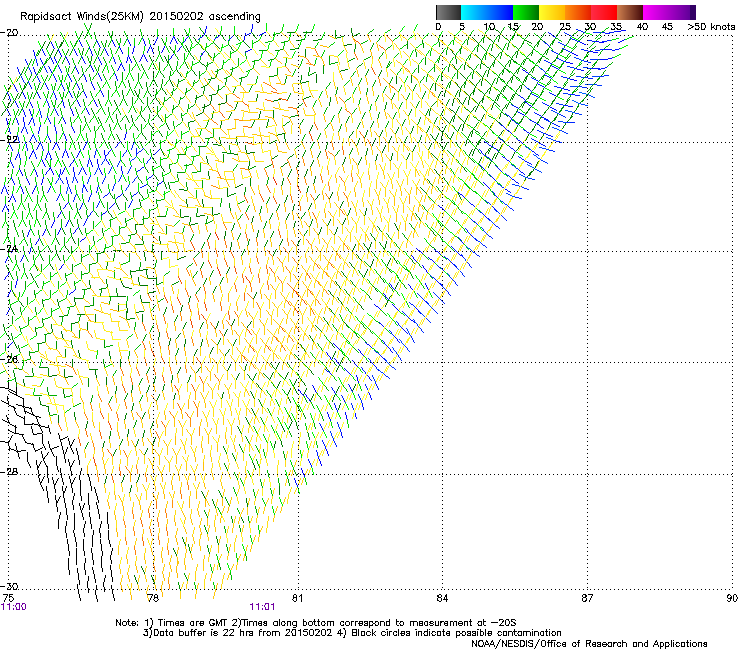Viewport: 740px width, 650px height.
Task: Click the latitude label -26
Action: pyautogui.click(x=10, y=360)
